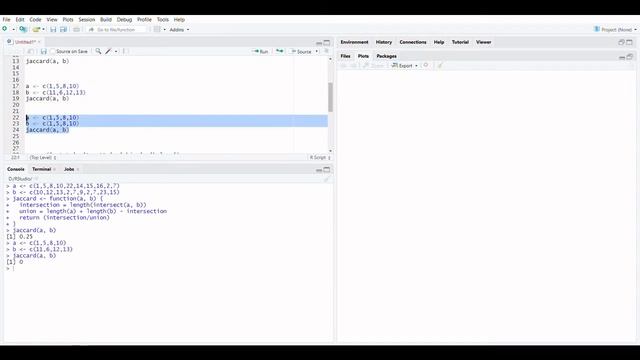Open the Addins dropdown
The width and height of the screenshot is (640, 360).
[x=179, y=29]
